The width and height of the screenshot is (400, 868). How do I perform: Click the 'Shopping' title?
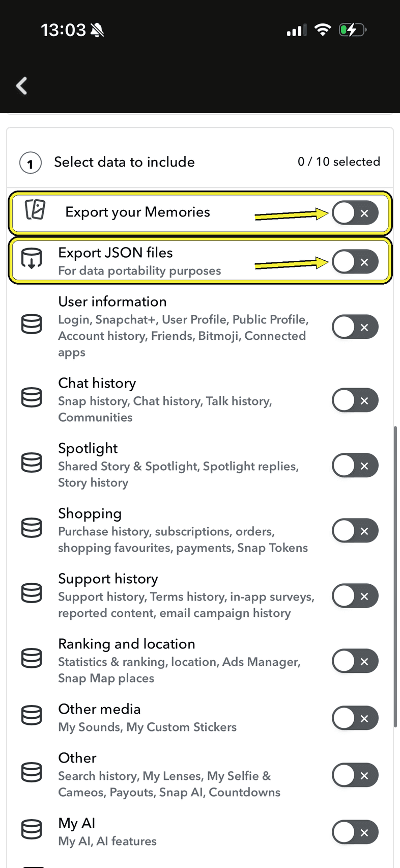(x=90, y=513)
